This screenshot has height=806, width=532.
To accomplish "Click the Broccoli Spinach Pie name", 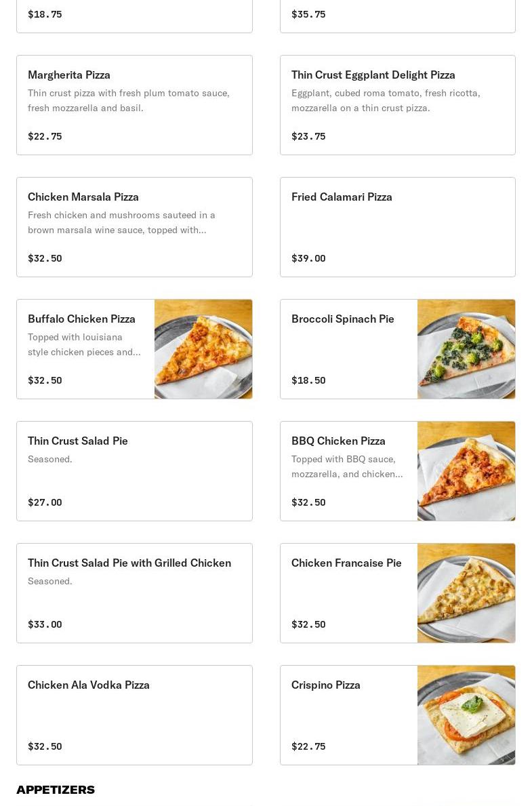I will 343,319.
